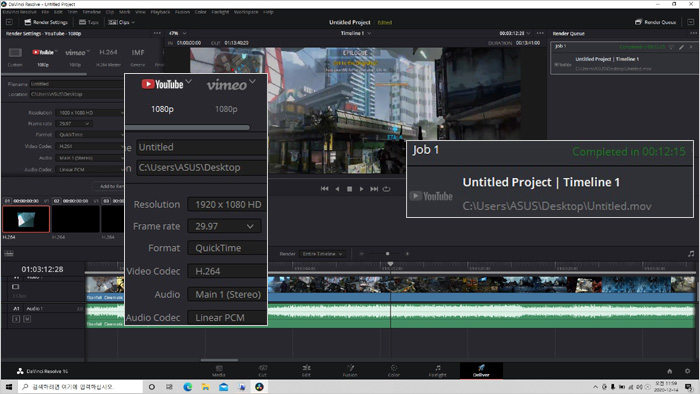Open Project Manager home icon
This screenshot has height=394, width=700.
pyautogui.click(x=669, y=371)
